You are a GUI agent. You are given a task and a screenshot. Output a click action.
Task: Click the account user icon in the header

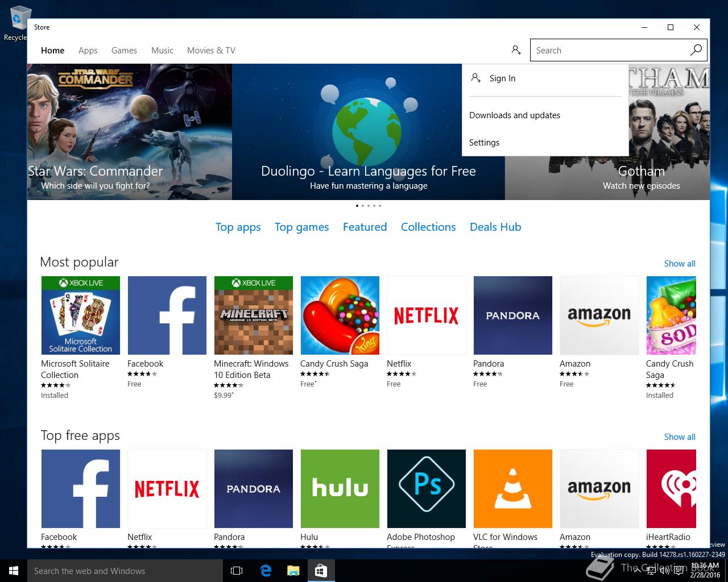516,50
